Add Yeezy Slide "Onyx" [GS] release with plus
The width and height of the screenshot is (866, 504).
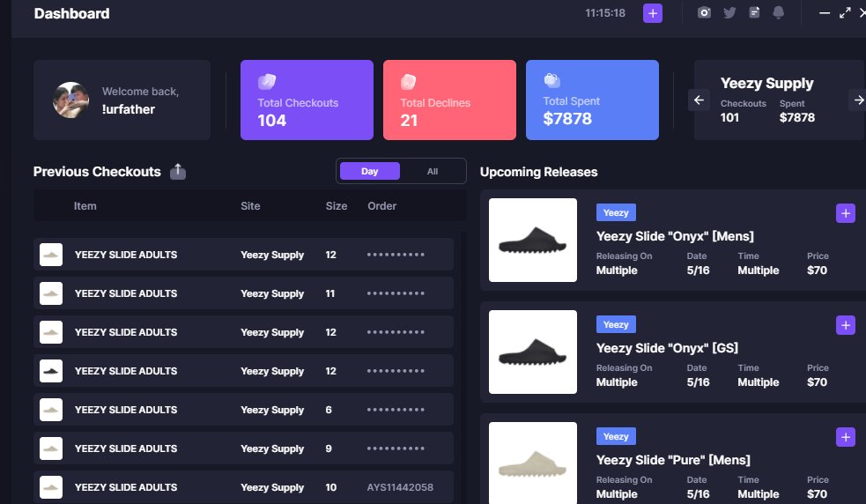846,325
